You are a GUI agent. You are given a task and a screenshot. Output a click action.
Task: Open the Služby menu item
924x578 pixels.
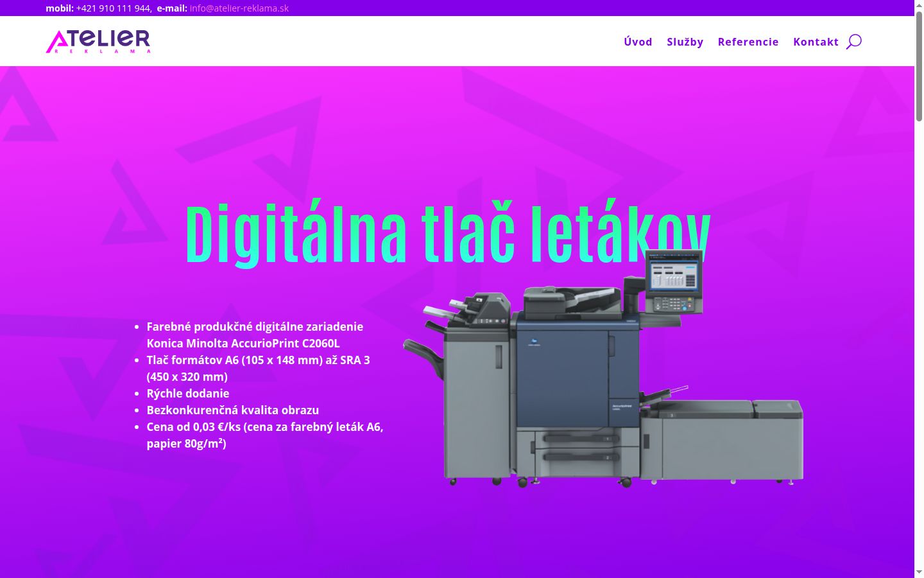click(x=685, y=42)
